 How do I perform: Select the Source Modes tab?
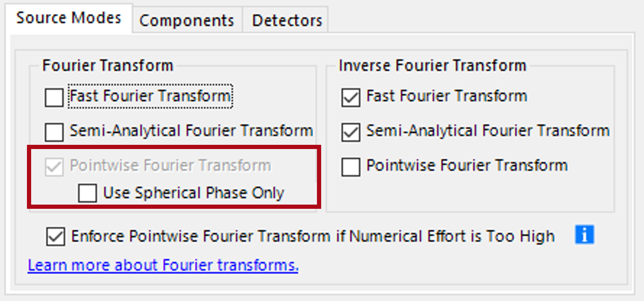(x=69, y=18)
